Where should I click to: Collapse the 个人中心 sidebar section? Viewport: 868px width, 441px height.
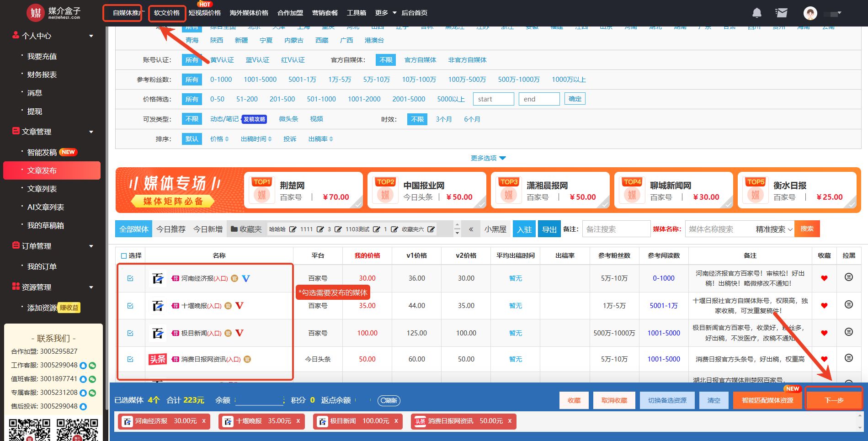(x=91, y=36)
